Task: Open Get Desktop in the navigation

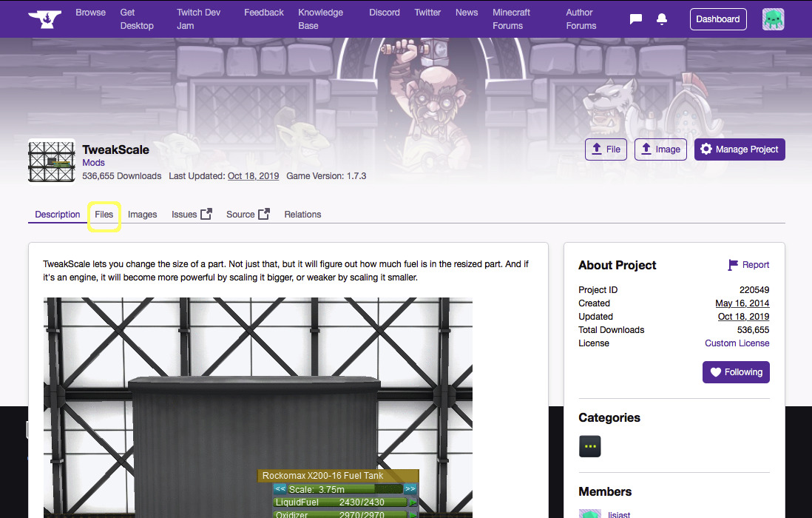Action: (x=137, y=19)
